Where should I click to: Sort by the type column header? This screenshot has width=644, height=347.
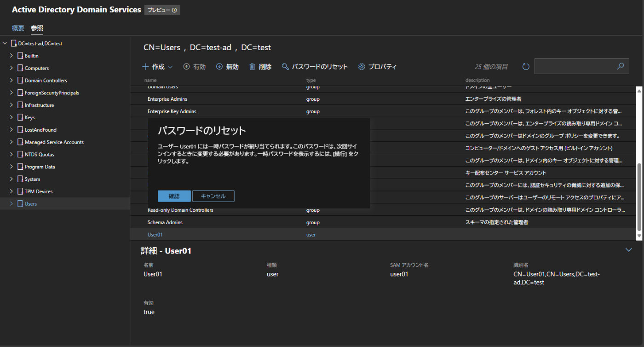click(311, 80)
